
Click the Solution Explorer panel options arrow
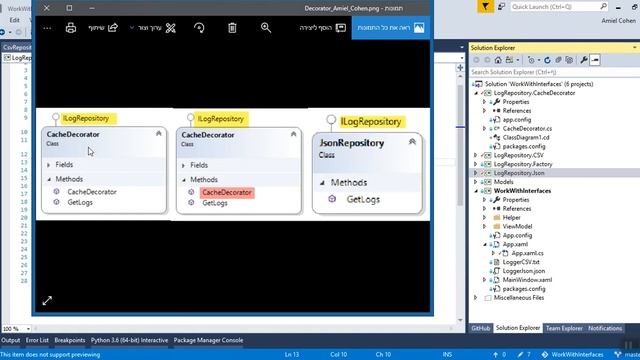tap(635, 48)
